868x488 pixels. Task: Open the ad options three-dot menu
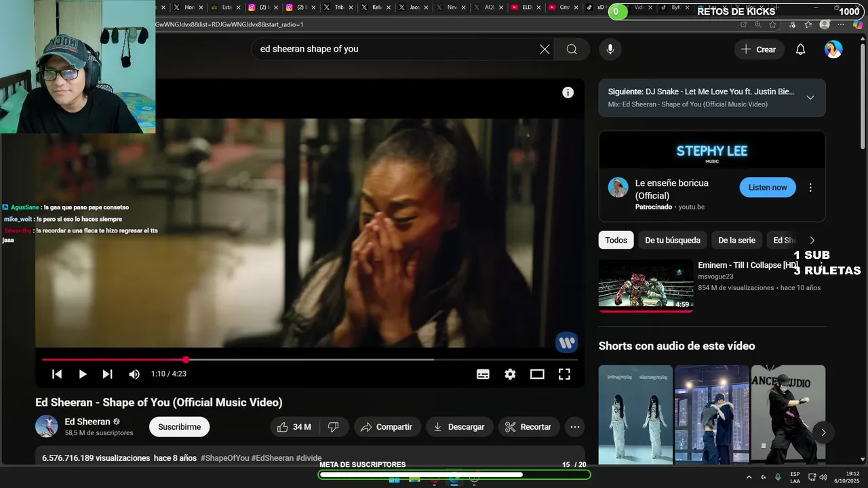pyautogui.click(x=810, y=188)
